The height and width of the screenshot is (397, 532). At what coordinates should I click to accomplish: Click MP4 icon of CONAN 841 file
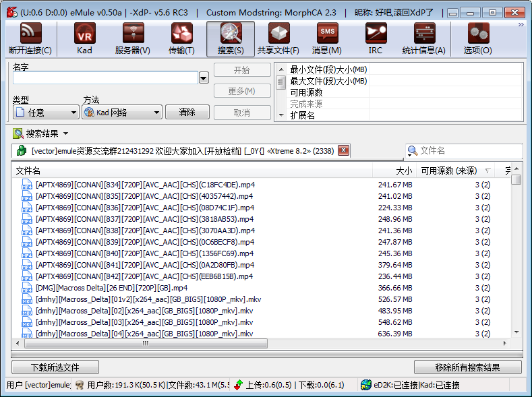tap(27, 265)
